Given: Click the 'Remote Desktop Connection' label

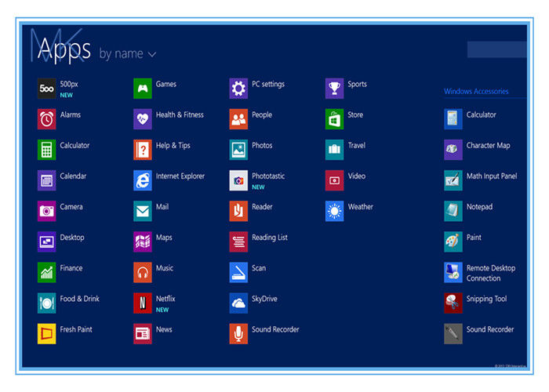Looking at the screenshot, I should coord(490,273).
